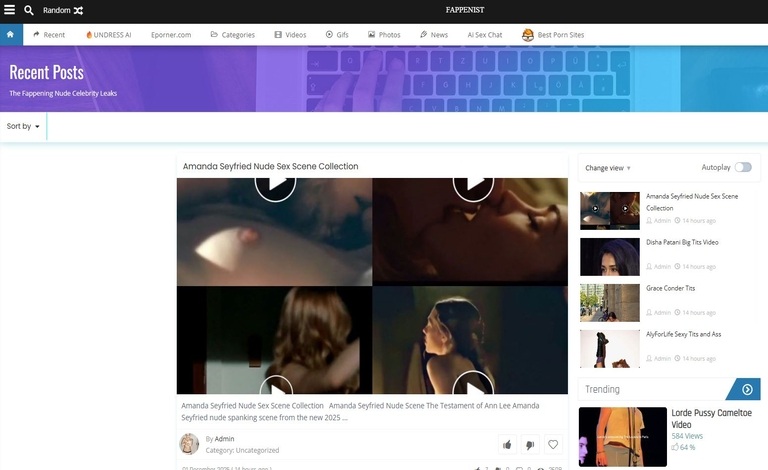Image resolution: width=768 pixels, height=470 pixels.
Task: Click the thumbs-down dislike icon on the post
Action: pos(530,445)
